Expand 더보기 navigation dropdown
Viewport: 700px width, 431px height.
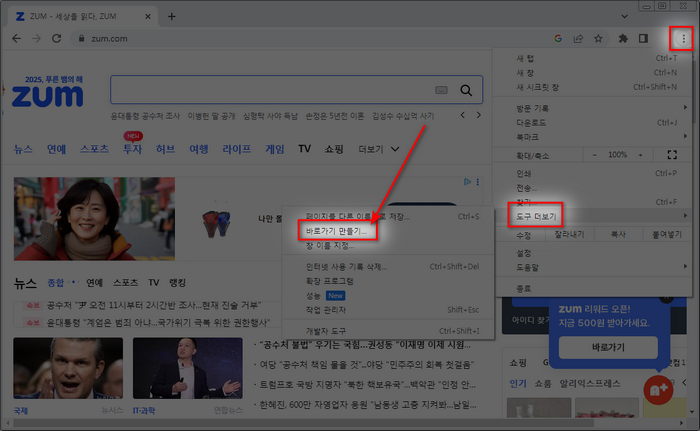click(379, 149)
